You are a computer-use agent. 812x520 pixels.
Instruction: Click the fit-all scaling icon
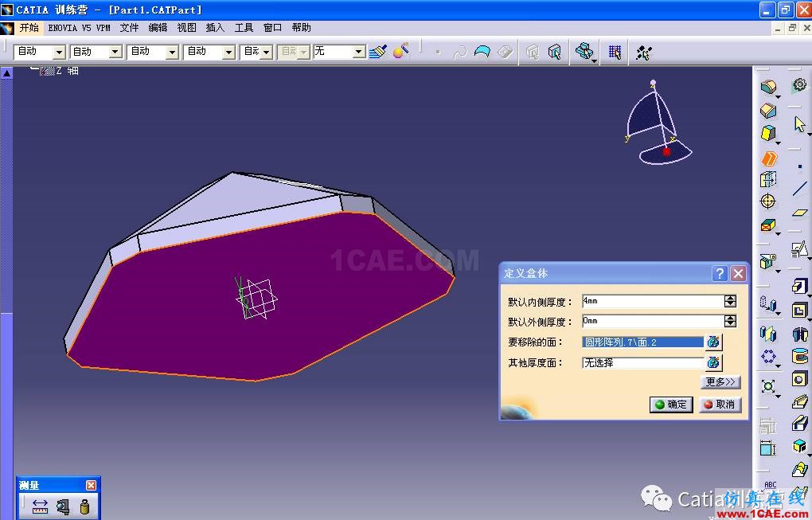768,386
